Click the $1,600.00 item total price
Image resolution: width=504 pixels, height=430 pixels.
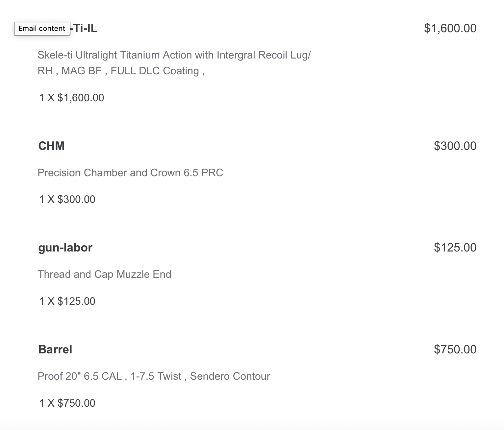click(450, 28)
